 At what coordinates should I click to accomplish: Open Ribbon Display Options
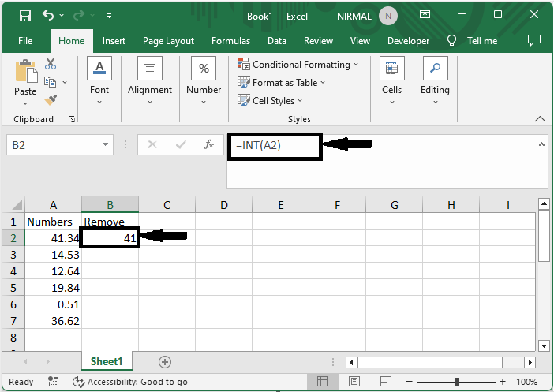[x=425, y=15]
